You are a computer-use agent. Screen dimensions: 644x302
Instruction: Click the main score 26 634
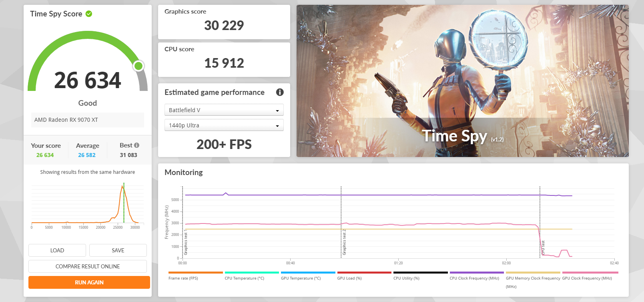tap(88, 81)
